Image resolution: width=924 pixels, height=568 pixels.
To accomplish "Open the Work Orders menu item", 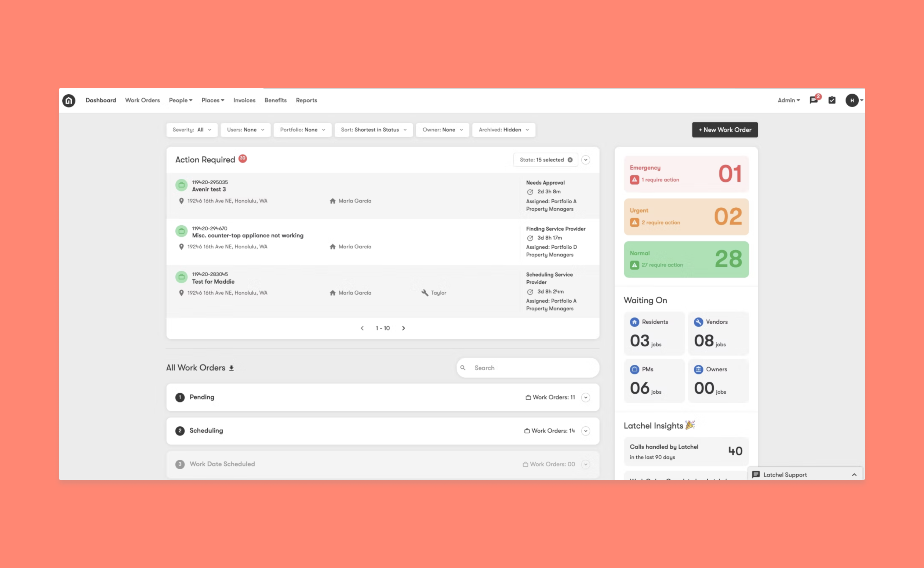I will click(x=142, y=100).
